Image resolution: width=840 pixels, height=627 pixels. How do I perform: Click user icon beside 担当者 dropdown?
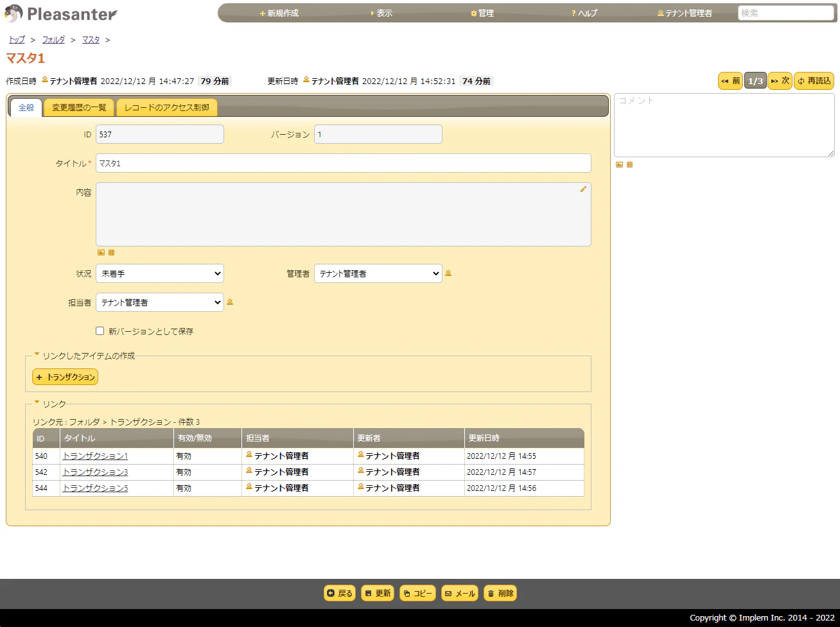(230, 302)
